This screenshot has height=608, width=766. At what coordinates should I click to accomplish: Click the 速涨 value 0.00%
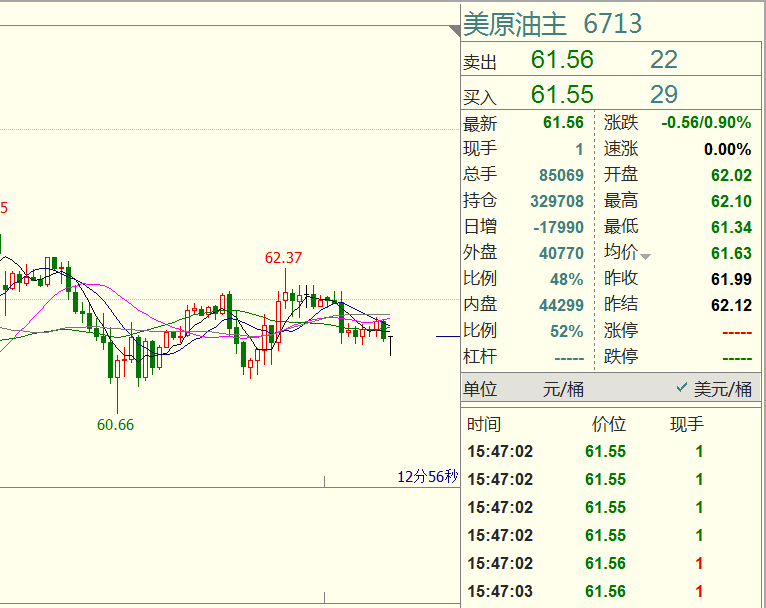pyautogui.click(x=727, y=149)
